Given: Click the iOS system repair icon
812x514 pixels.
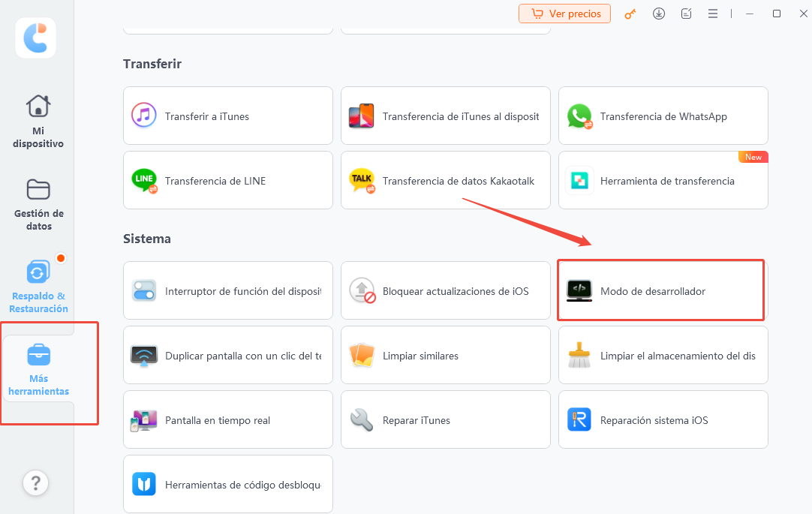Looking at the screenshot, I should (579, 419).
